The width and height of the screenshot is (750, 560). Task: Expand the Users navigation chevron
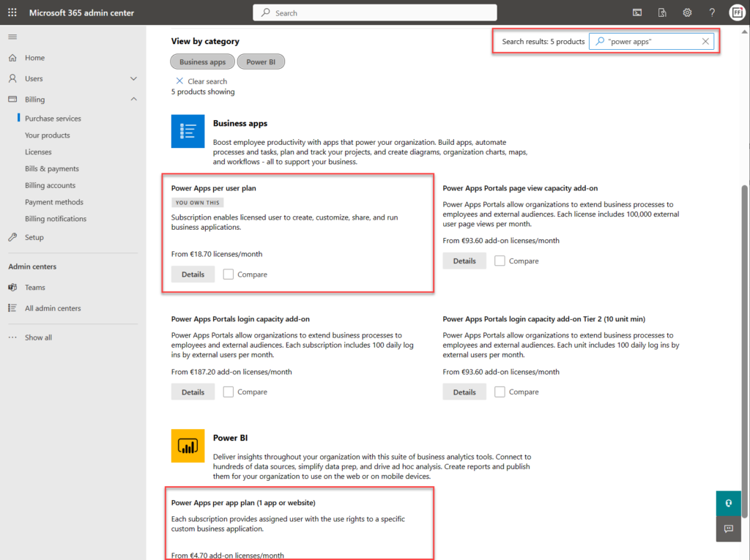click(133, 78)
